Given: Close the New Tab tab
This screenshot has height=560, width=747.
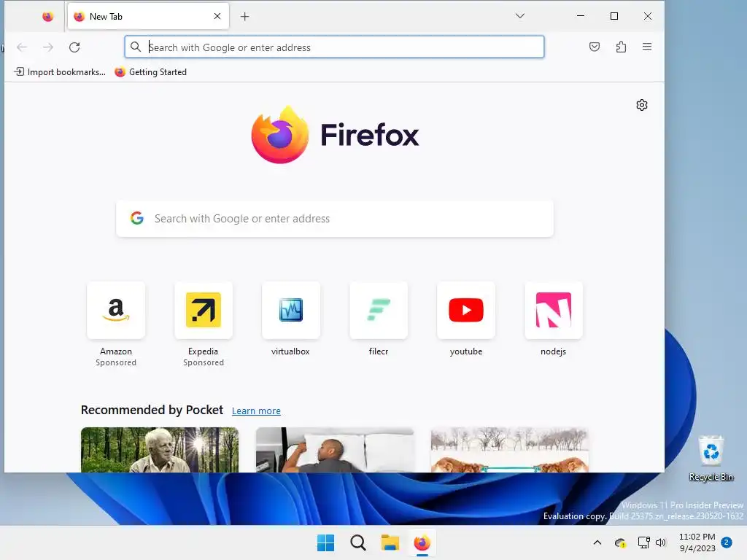Looking at the screenshot, I should tap(217, 16).
